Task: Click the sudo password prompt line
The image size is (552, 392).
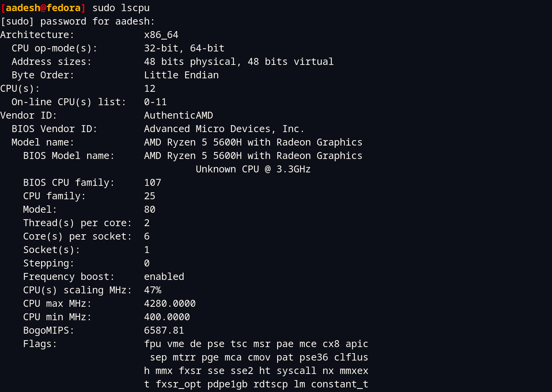Action: click(78, 22)
